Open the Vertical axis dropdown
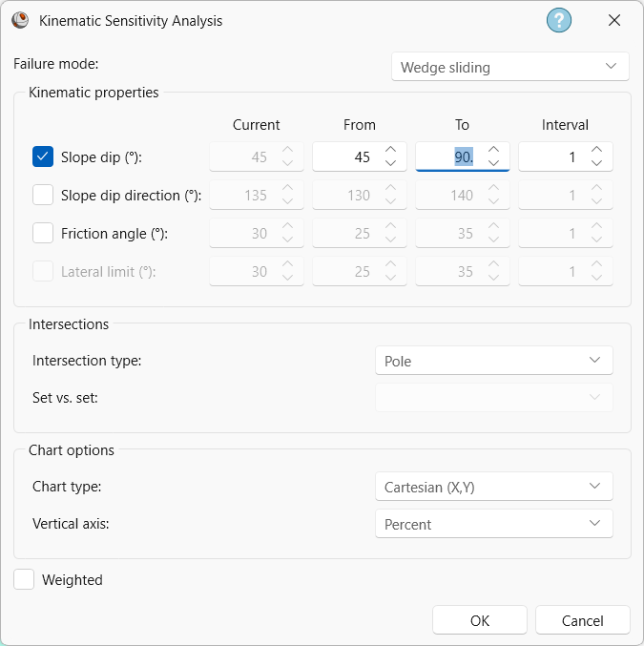Viewport: 644px width, 646px height. (x=494, y=524)
